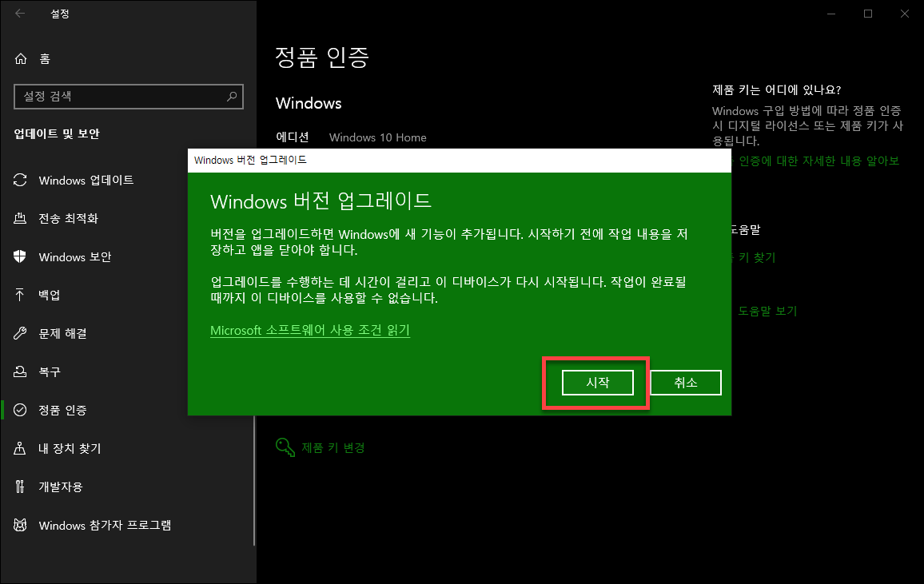The width and height of the screenshot is (924, 584).
Task: Click the back arrow at top left
Action: 18,14
